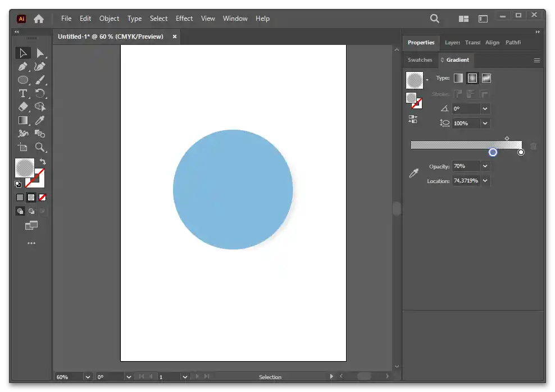Image resolution: width=555 pixels, height=392 pixels.
Task: Open the Opacity dropdown in Gradient panel
Action: (x=485, y=166)
